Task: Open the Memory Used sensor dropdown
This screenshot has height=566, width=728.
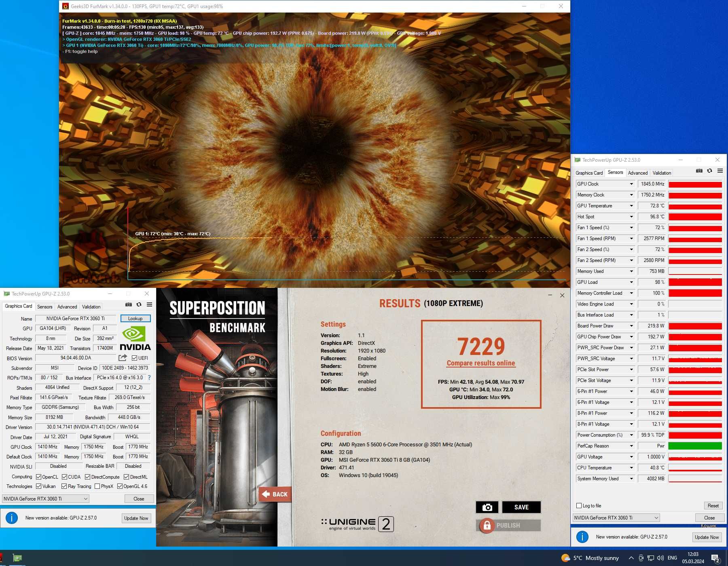Action: point(631,271)
